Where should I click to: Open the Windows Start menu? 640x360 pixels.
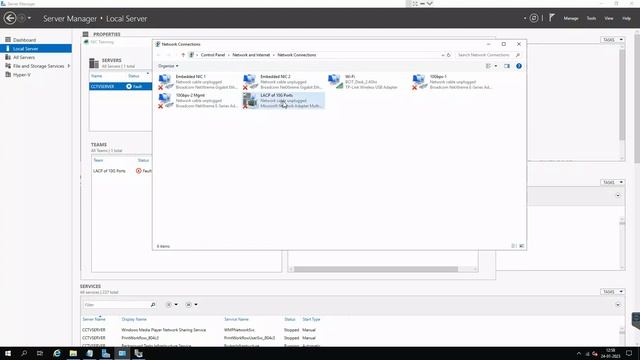point(8,353)
